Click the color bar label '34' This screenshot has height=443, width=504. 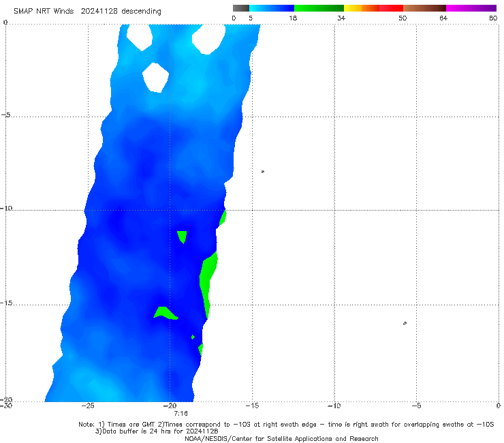point(341,18)
